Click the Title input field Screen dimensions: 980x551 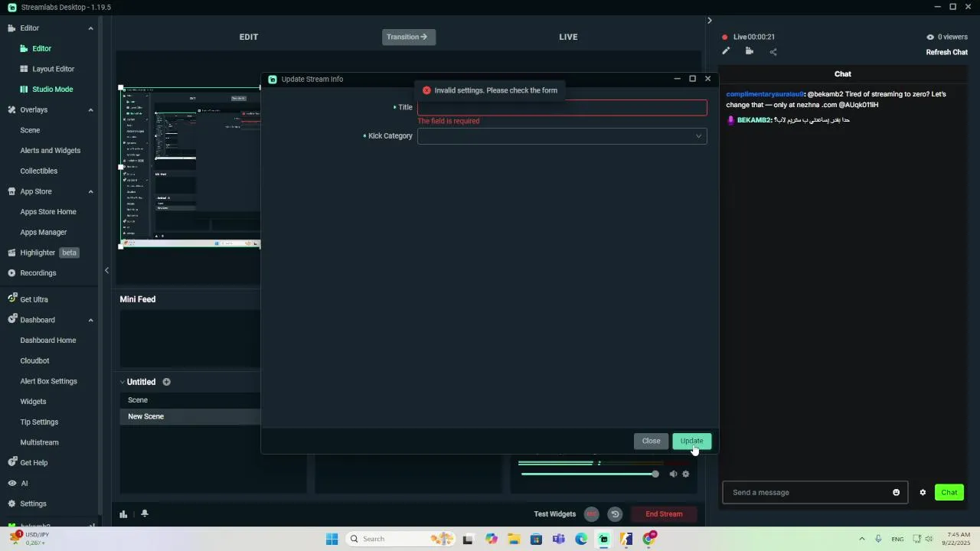(x=562, y=107)
